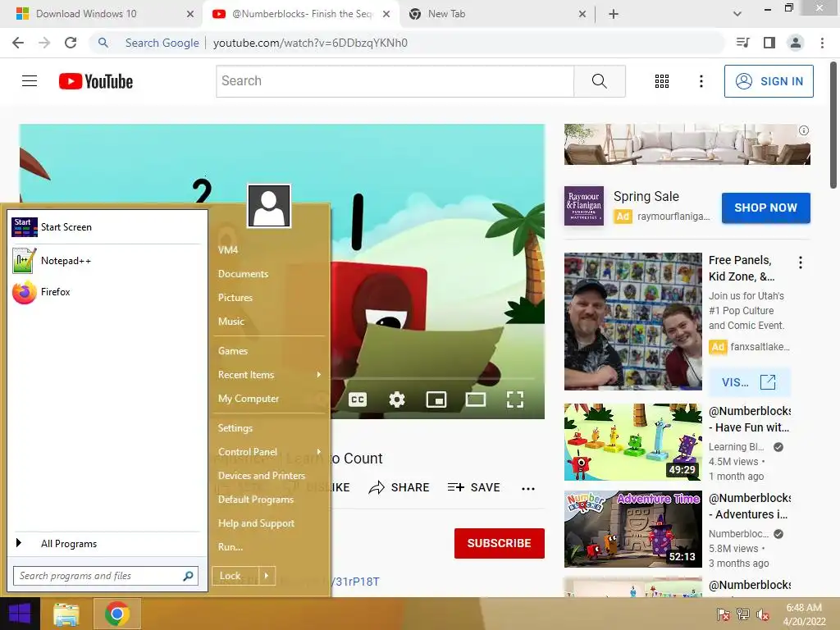840x630 pixels.
Task: Open Start Screen from start menu
Action: pyautogui.click(x=106, y=227)
